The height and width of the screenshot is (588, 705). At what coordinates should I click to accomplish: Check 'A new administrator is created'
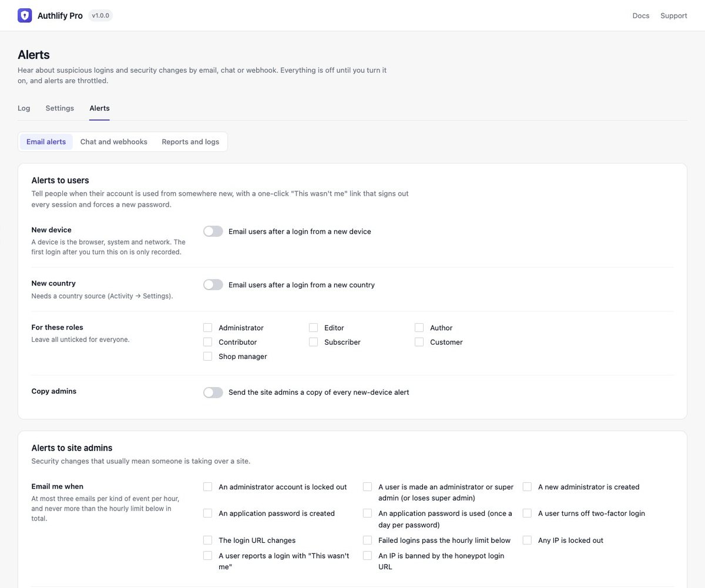(x=527, y=487)
